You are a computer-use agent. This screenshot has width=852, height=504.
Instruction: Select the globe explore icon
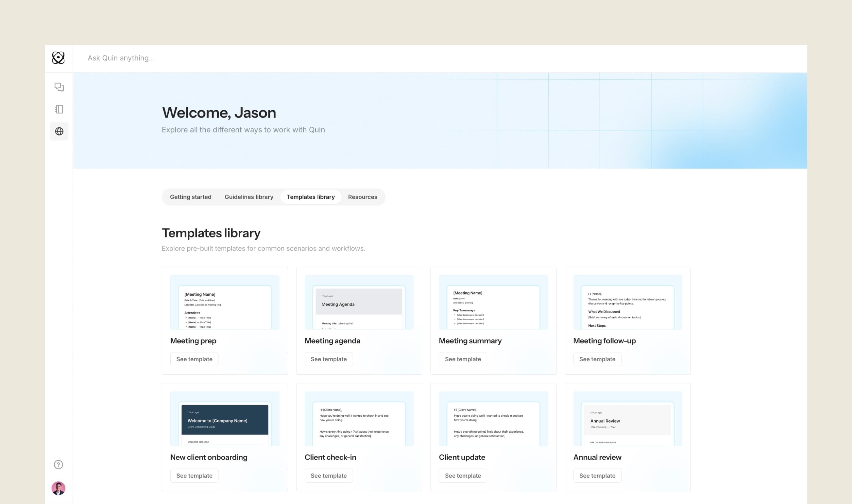coord(59,131)
